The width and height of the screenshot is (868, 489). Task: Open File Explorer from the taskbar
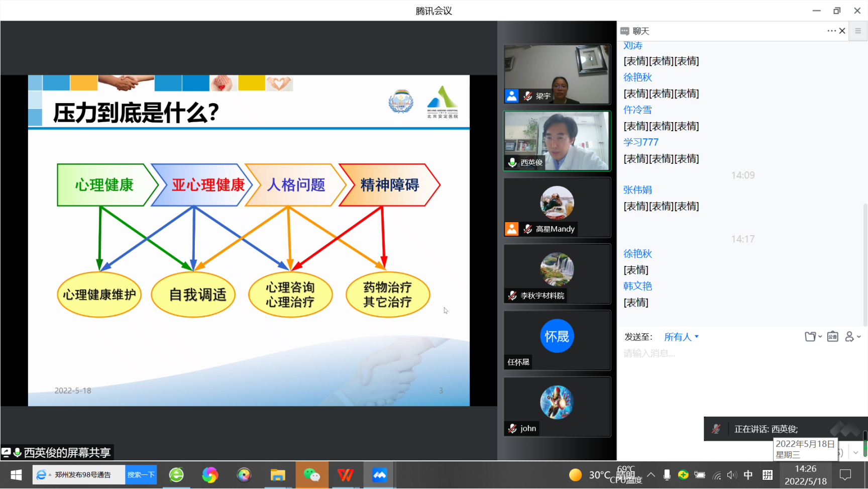278,475
